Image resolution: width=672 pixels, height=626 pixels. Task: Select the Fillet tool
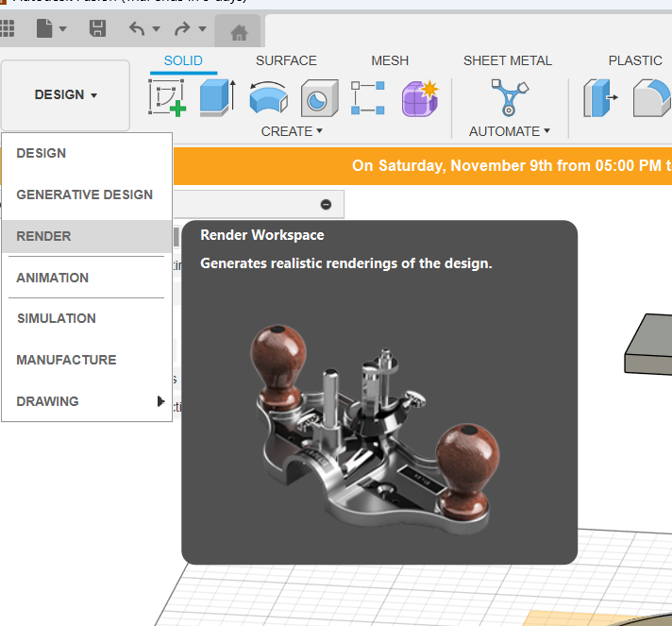click(652, 98)
